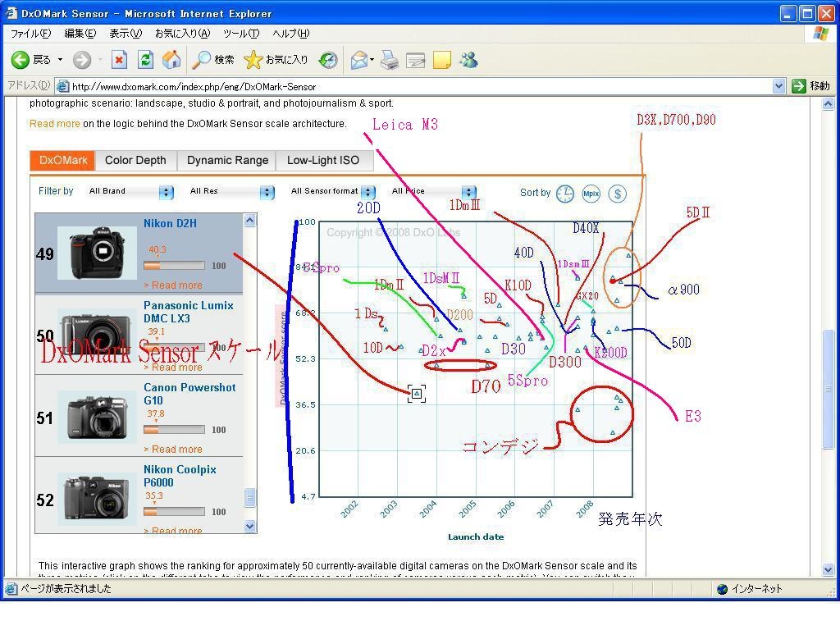Refresh the page with green arrows icon
Screen dimensions: 840x630
click(145, 59)
